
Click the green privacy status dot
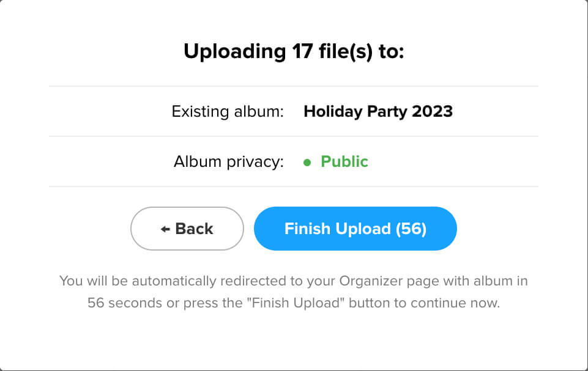pos(308,163)
